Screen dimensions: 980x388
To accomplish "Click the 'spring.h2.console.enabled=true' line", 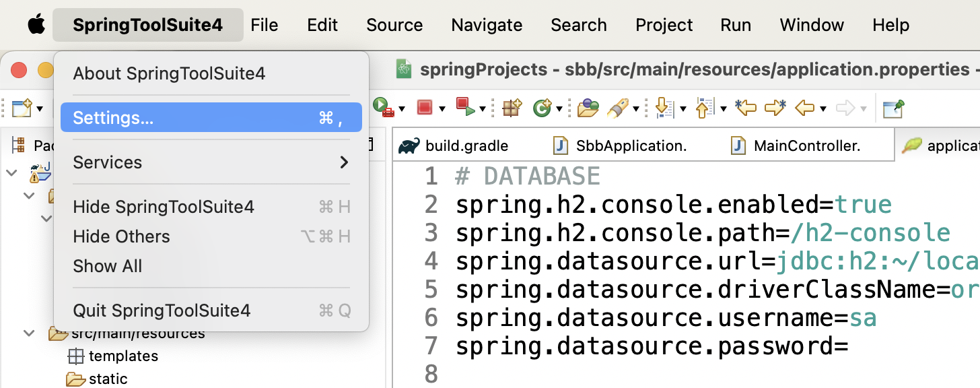I will [674, 205].
